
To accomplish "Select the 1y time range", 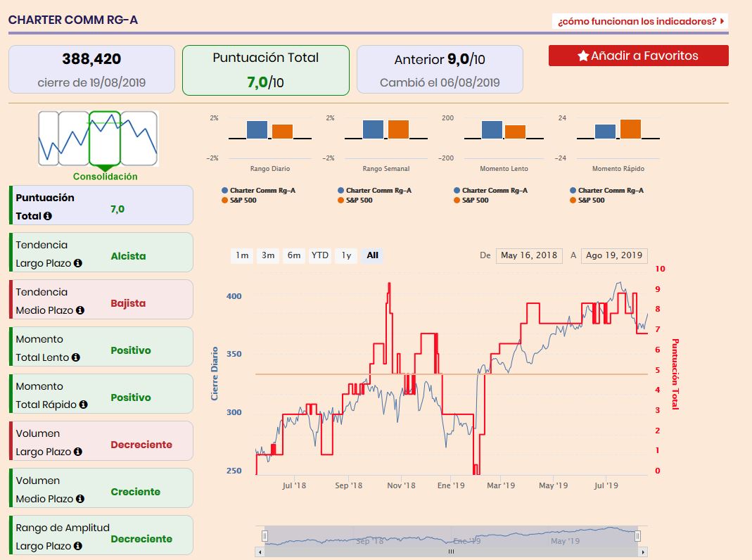I will [346, 255].
